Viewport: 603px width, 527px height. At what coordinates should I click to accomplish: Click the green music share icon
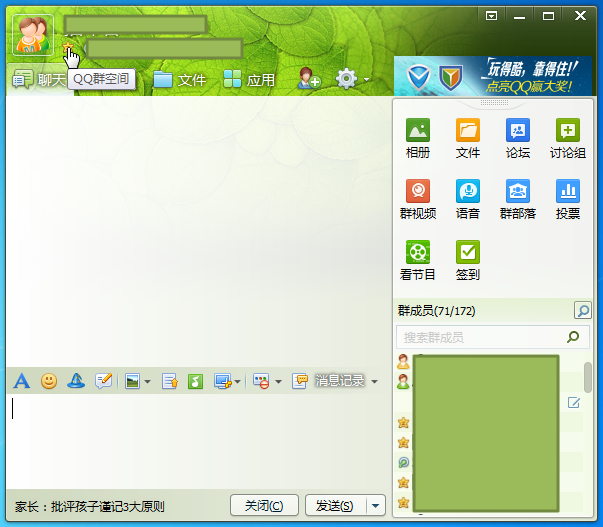coord(195,382)
